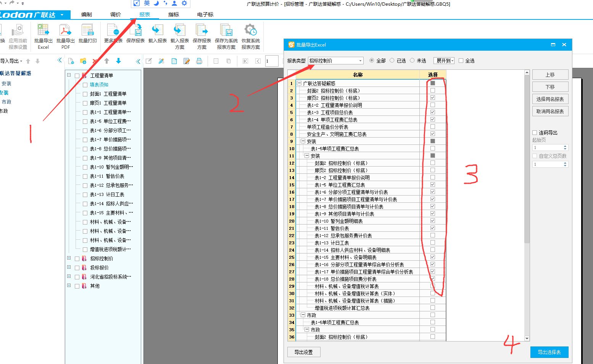The width and height of the screenshot is (593, 364).
Task: Click the 导出选择表 button
Action: [x=549, y=352]
